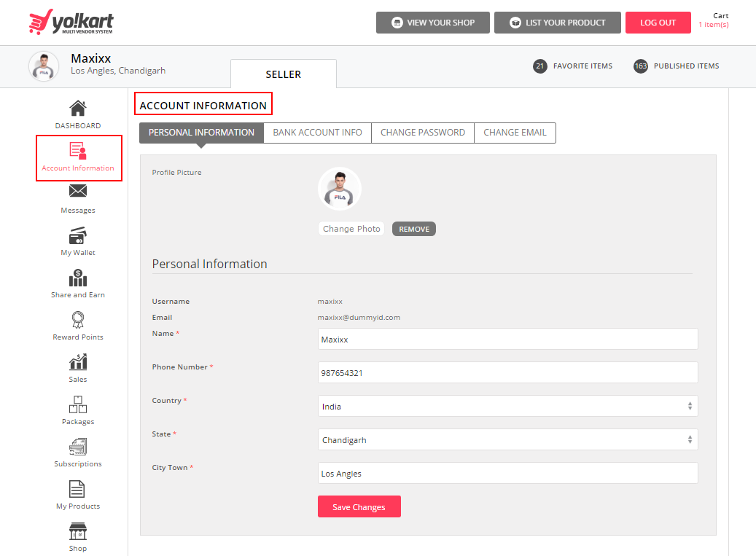Switch to Bank Account Info tab
Viewport: 756px width, 556px height.
(317, 133)
